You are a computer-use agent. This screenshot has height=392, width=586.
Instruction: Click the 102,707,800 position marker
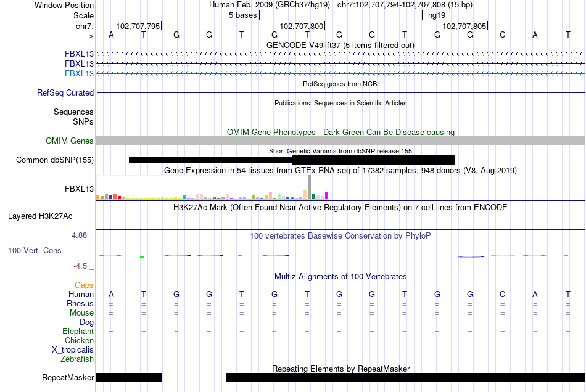302,26
